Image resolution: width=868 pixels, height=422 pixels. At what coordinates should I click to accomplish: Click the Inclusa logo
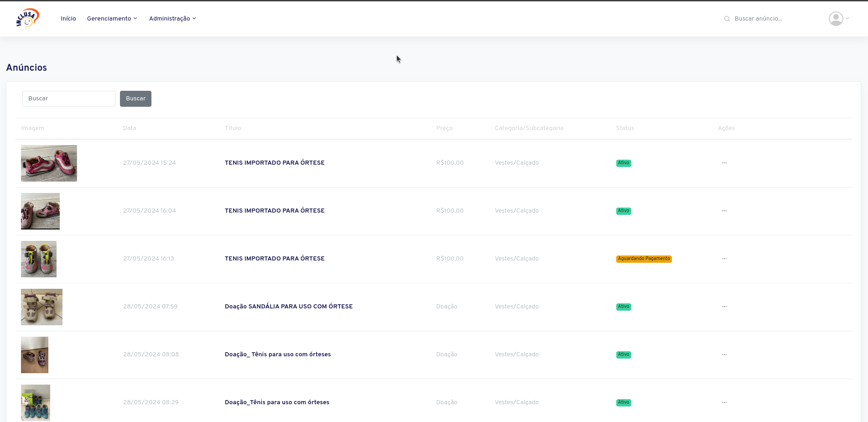[27, 18]
